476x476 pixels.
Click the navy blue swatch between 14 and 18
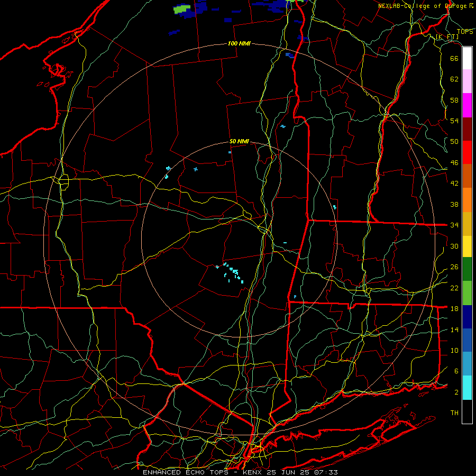pos(467,317)
